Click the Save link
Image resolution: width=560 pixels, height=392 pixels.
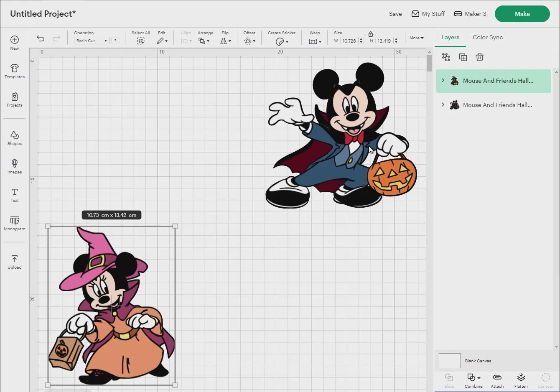pos(395,14)
